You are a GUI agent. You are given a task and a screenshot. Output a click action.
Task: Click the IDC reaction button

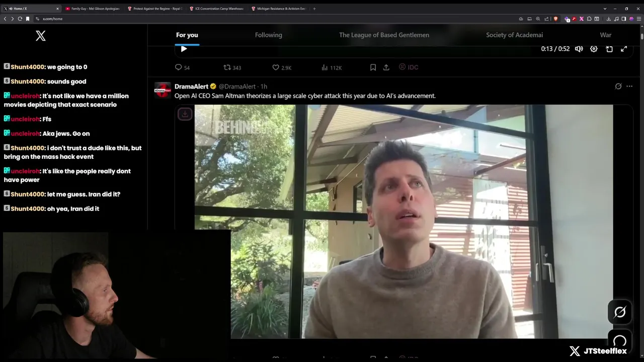409,67
